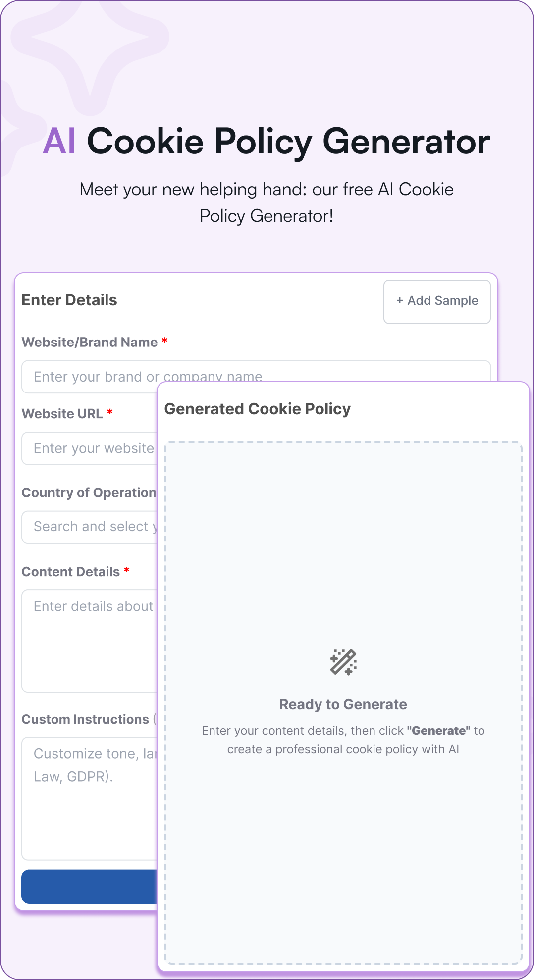Click the plus icon on Add Sample
This screenshot has height=980, width=534.
click(399, 301)
